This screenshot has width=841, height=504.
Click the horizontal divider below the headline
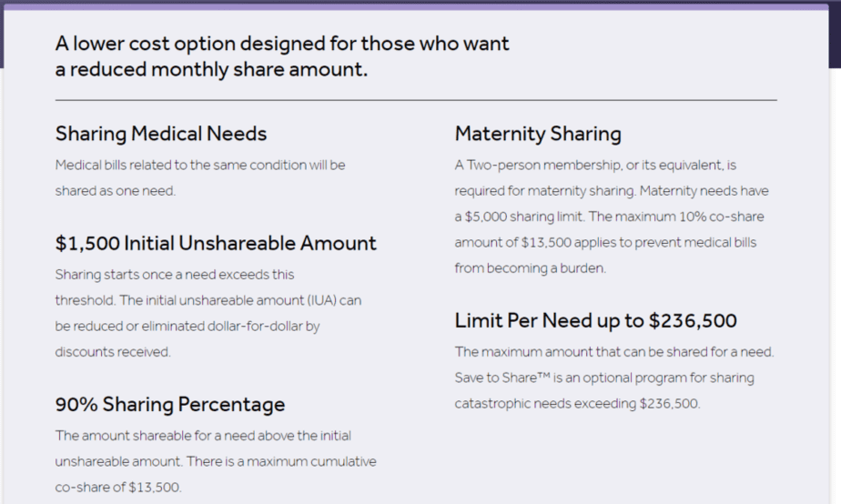[x=416, y=100]
